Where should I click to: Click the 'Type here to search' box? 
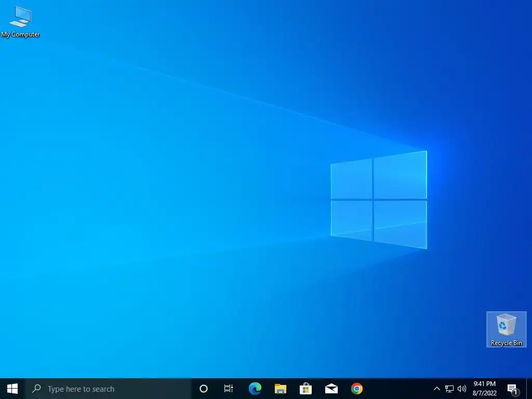108,389
